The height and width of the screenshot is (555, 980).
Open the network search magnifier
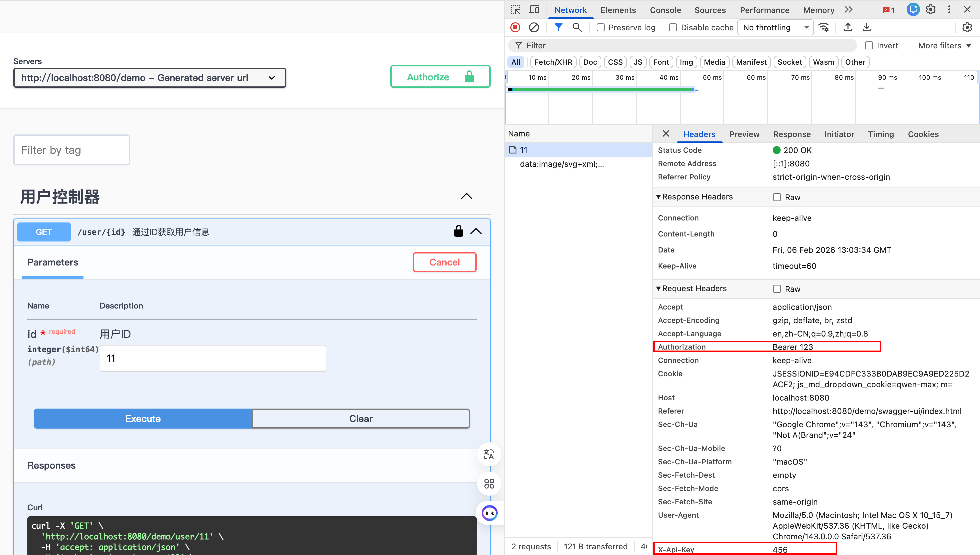(x=577, y=27)
